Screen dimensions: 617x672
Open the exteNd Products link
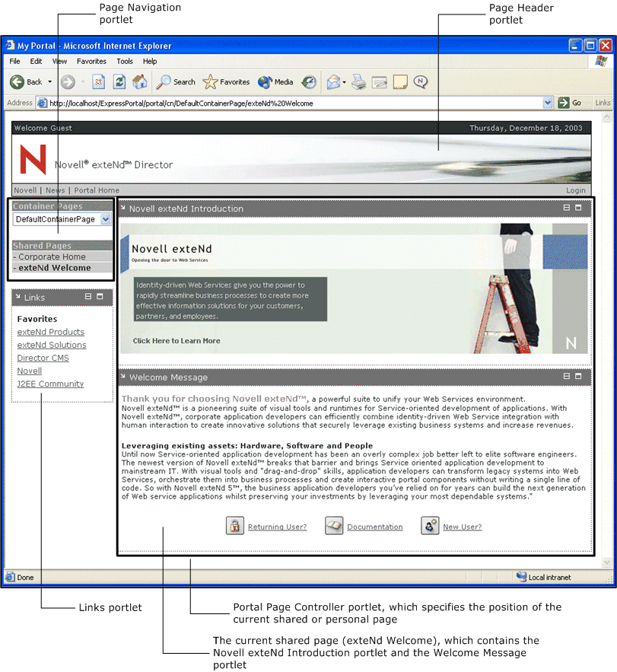(50, 332)
